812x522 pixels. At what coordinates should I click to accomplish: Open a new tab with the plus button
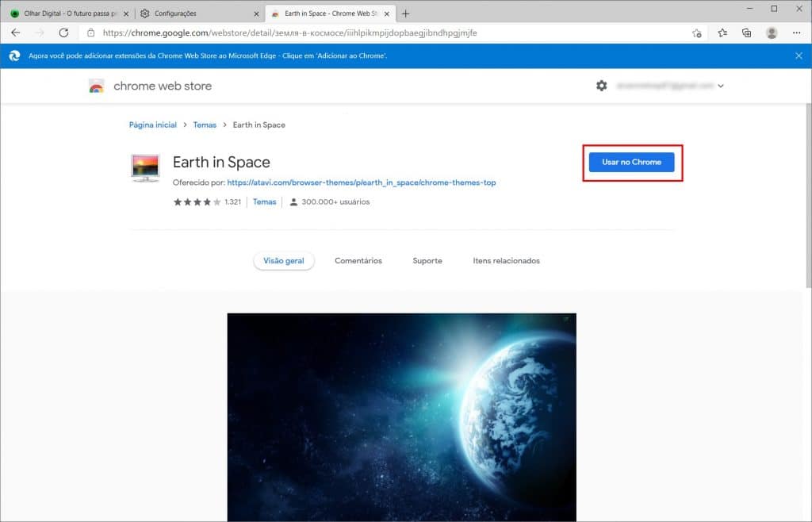[405, 13]
